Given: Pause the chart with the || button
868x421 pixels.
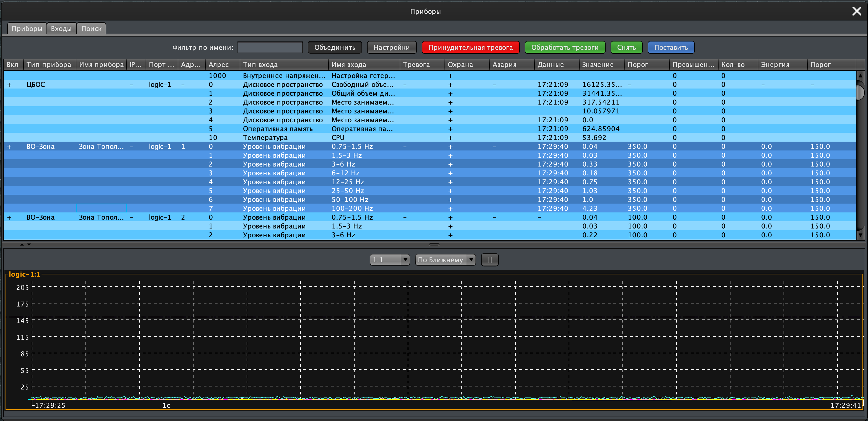Looking at the screenshot, I should 490,260.
